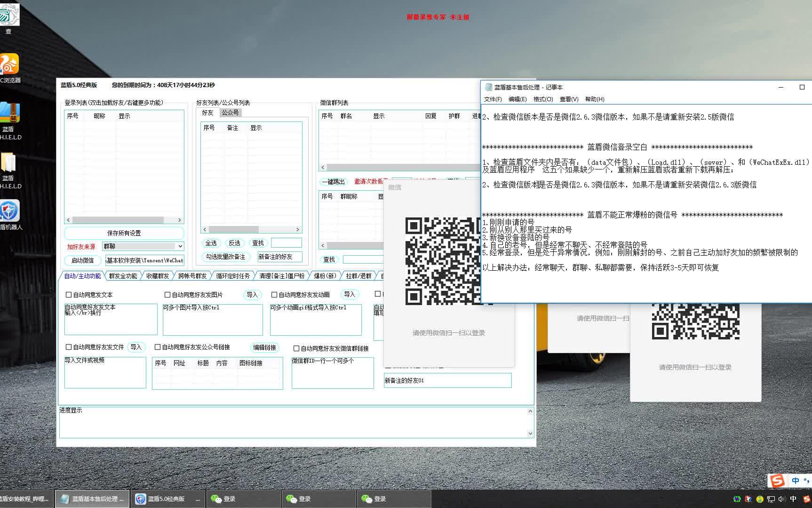This screenshot has height=508, width=812.
Task: Open the UC浏览器 desktop icon
Action: pyautogui.click(x=9, y=68)
